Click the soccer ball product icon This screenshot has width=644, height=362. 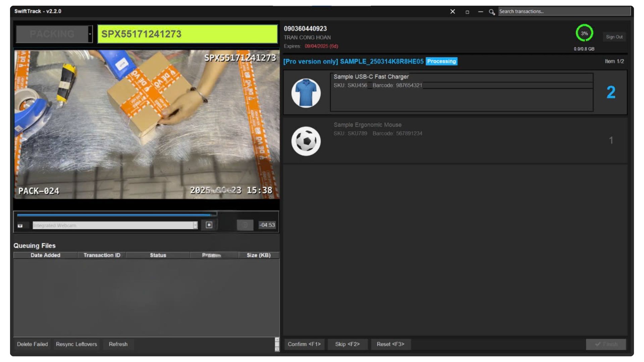point(306,141)
